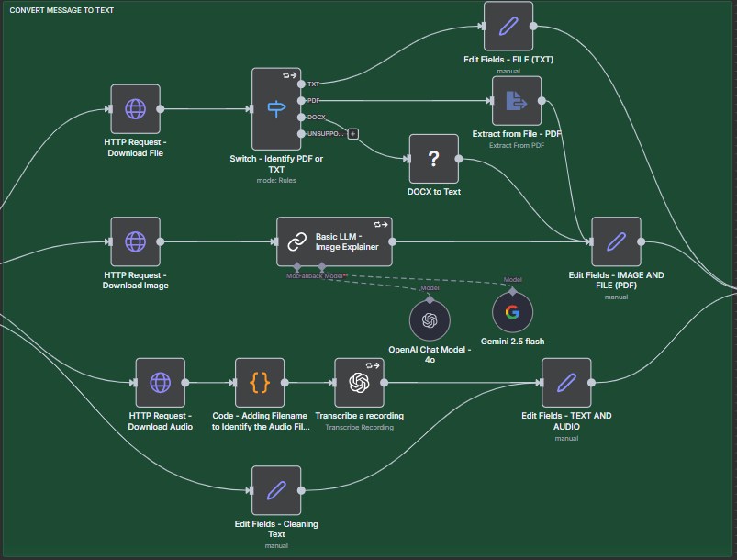Click the plus button on UNSUPPORTED output
Screen dimensions: 737x560
tap(353, 134)
